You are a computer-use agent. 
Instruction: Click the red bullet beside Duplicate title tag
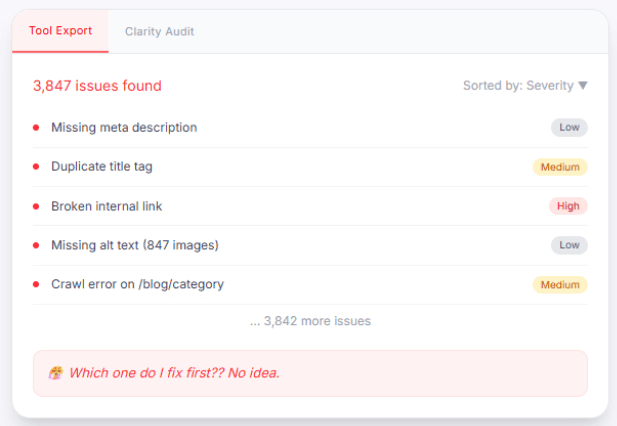[36, 166]
